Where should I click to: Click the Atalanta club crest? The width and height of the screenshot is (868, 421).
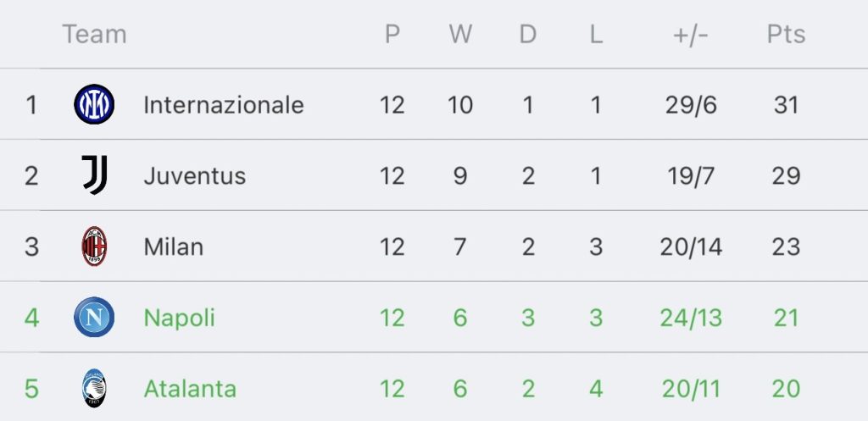tap(94, 388)
